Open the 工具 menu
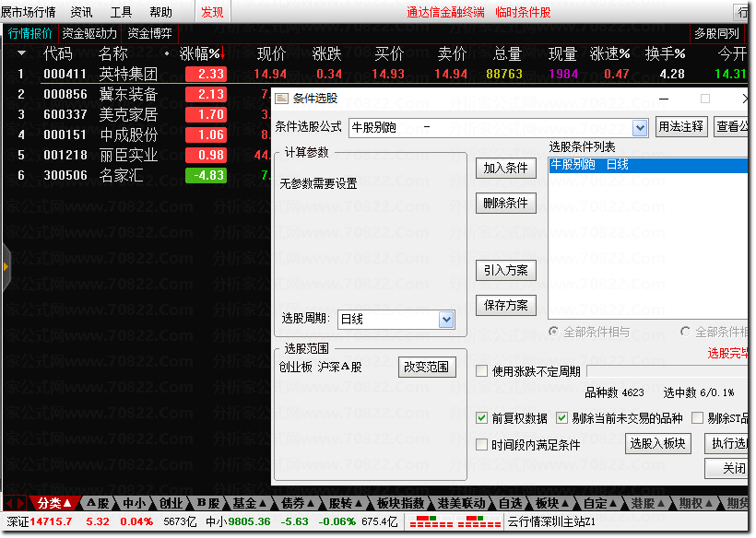Image resolution: width=756 pixels, height=538 pixels. (121, 12)
